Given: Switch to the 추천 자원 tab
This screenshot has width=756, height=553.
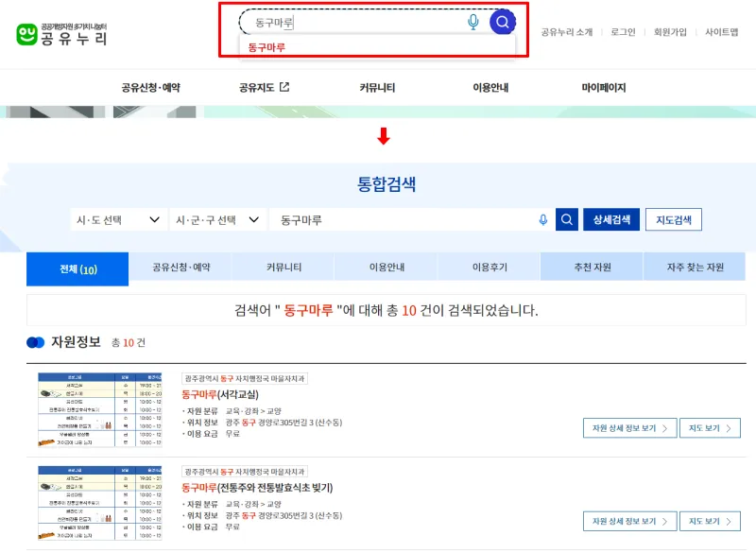Looking at the screenshot, I should pos(592,268).
